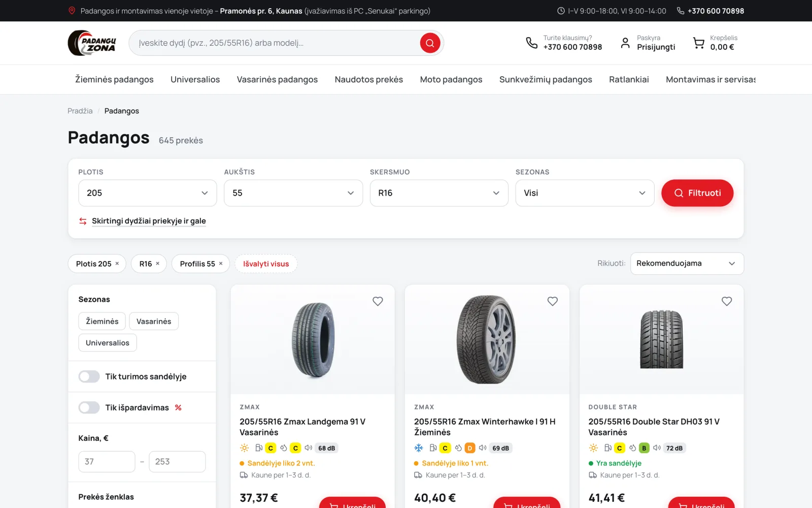Open Naudotos prekės menu
The image size is (812, 508).
(369, 79)
